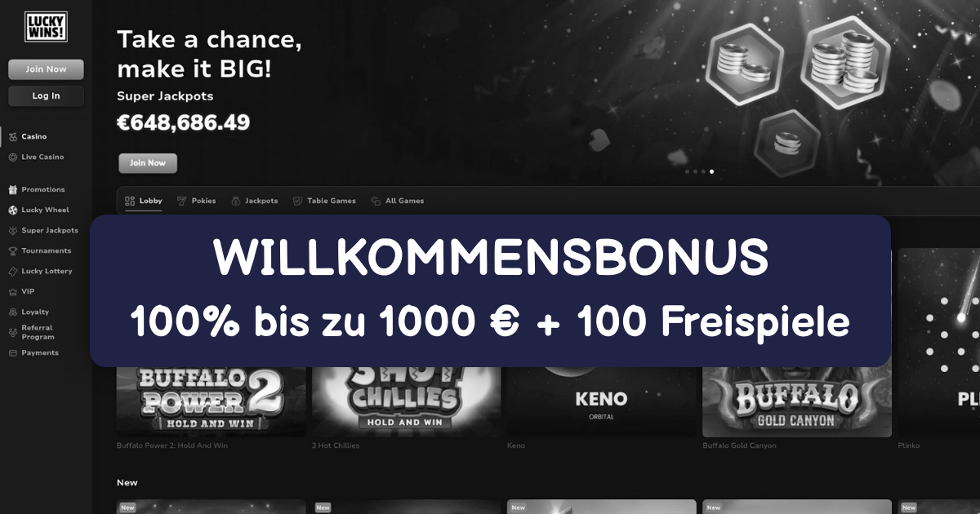Image resolution: width=980 pixels, height=514 pixels.
Task: Switch to All Games tab
Action: (x=398, y=201)
